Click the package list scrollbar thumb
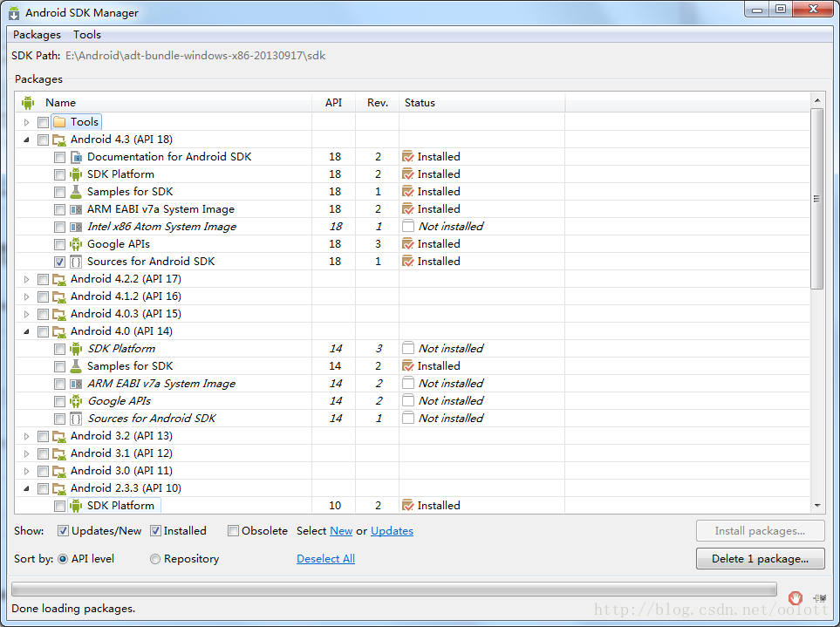 pos(817,199)
